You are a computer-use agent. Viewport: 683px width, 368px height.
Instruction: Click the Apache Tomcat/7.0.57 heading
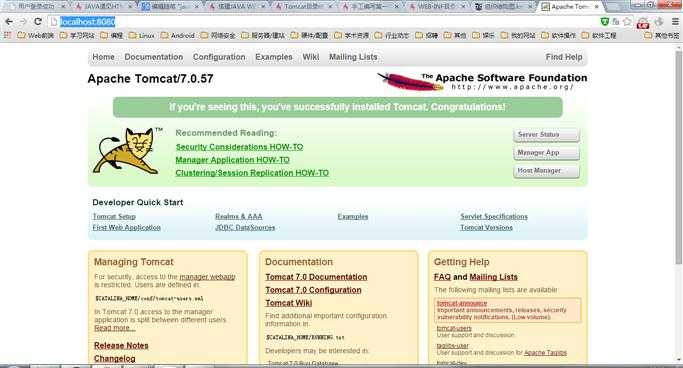click(150, 79)
